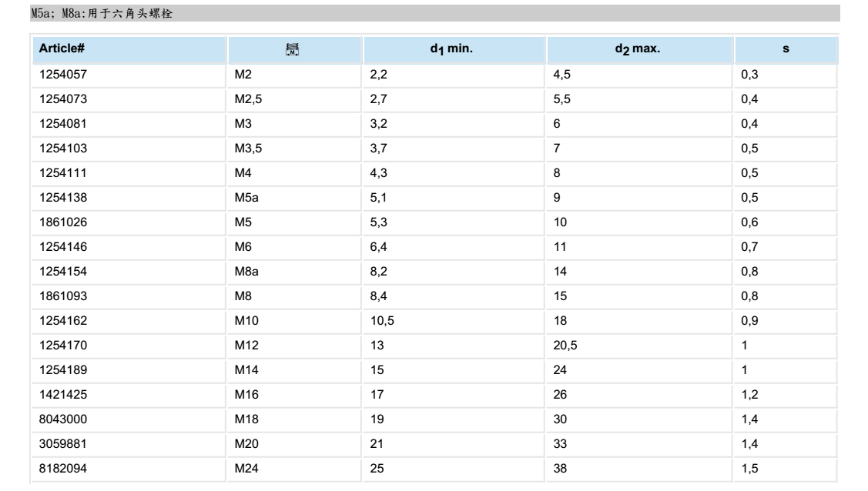Screen dimensions: 868x491
Task: Click the s column header
Action: point(786,50)
